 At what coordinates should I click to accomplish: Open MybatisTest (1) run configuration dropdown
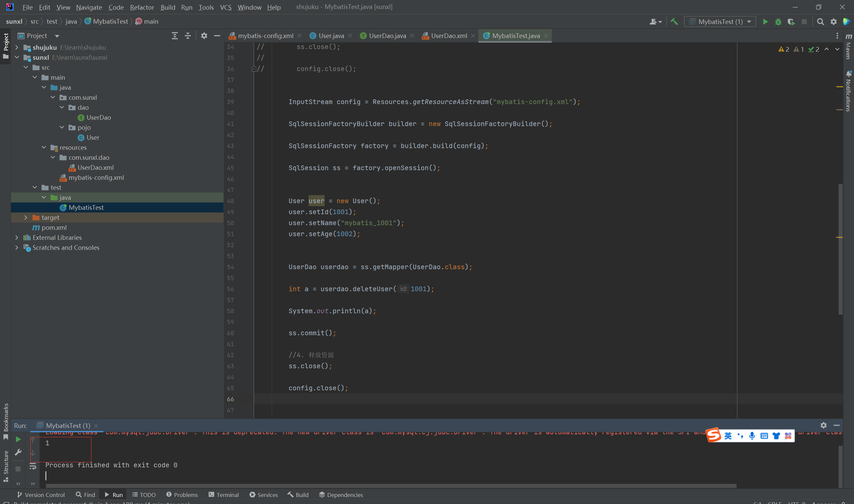pyautogui.click(x=720, y=22)
